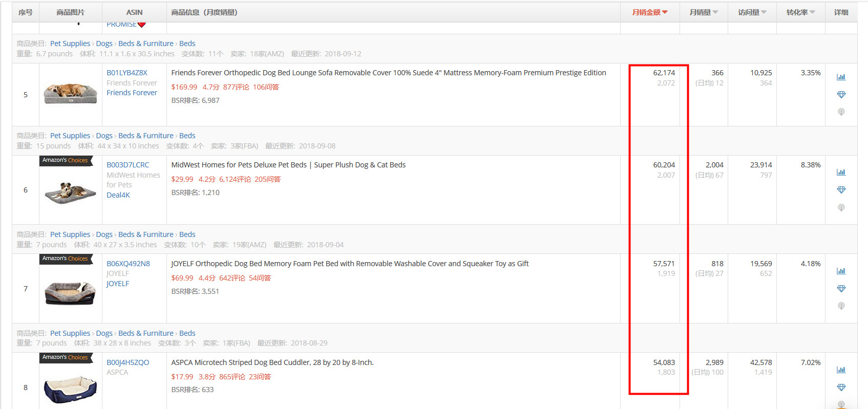868x409 pixels.
Task: Click JOYELF orthopedic bed thumbnail
Action: 70,292
